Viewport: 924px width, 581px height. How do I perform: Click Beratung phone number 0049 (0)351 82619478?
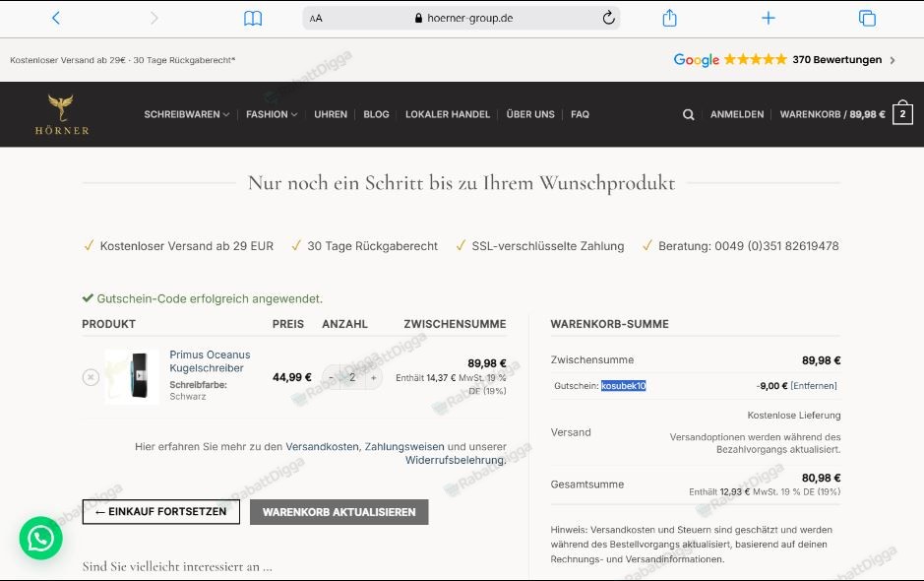[776, 246]
